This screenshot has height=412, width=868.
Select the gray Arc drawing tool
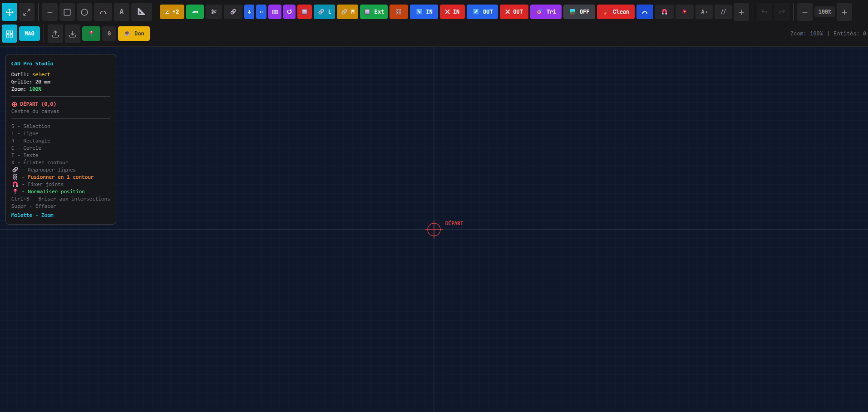tap(103, 12)
